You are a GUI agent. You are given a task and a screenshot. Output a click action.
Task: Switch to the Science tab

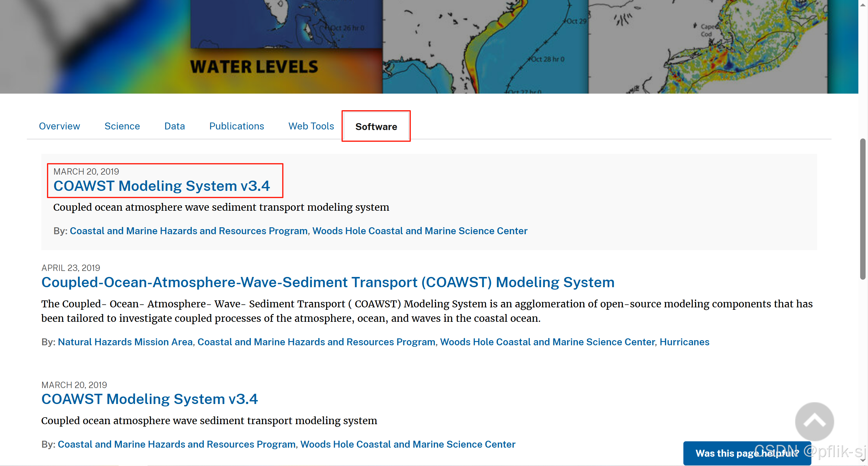pyautogui.click(x=122, y=126)
